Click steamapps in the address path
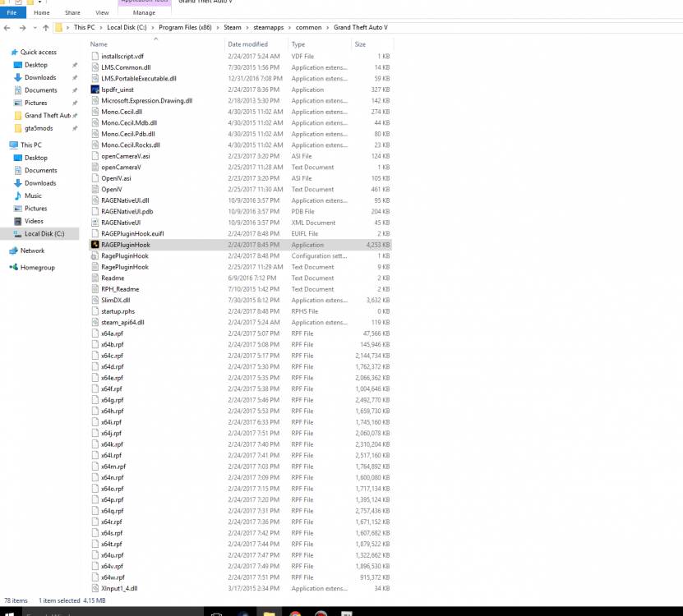This screenshot has width=683, height=616. (x=268, y=27)
